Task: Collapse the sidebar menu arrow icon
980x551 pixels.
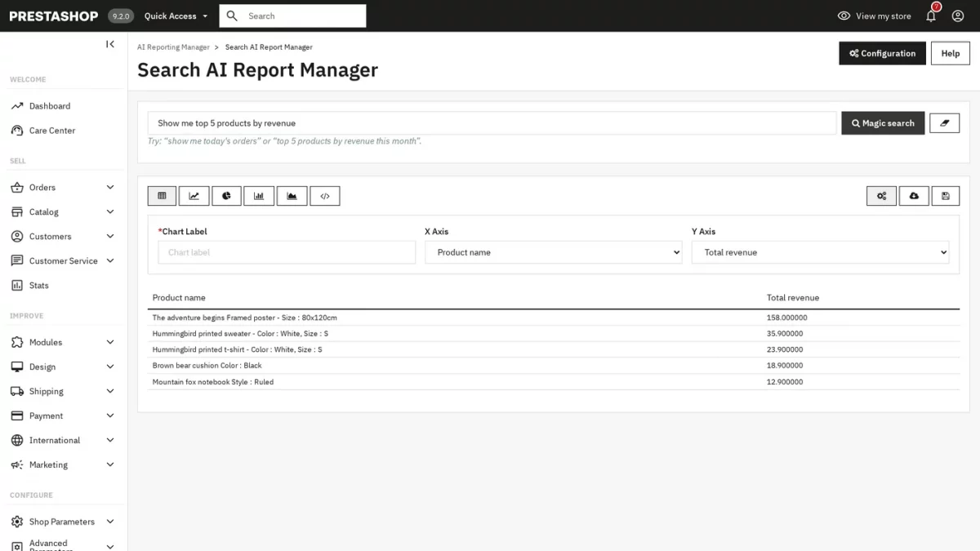Action: (x=110, y=44)
